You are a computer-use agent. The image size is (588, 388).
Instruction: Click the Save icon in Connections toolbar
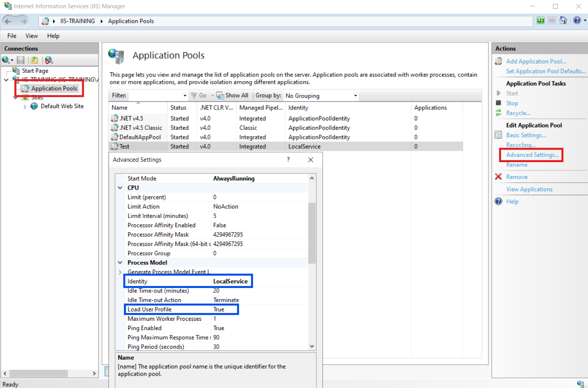coord(21,60)
